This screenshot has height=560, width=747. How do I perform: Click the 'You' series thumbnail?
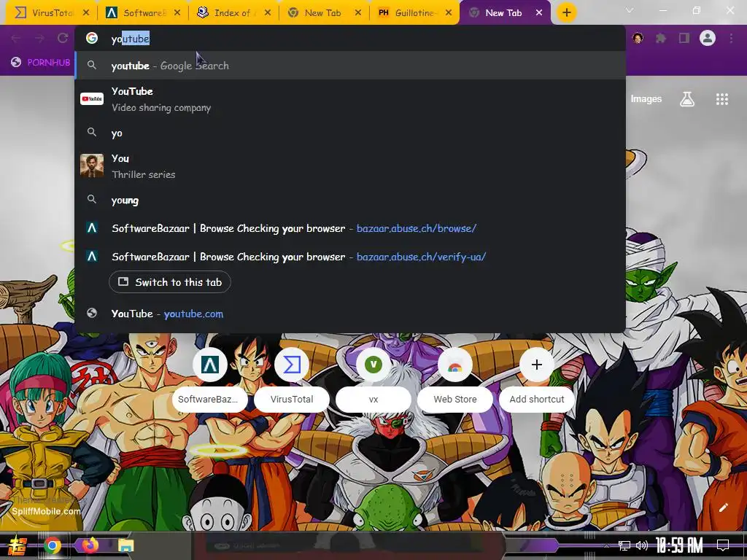click(92, 166)
